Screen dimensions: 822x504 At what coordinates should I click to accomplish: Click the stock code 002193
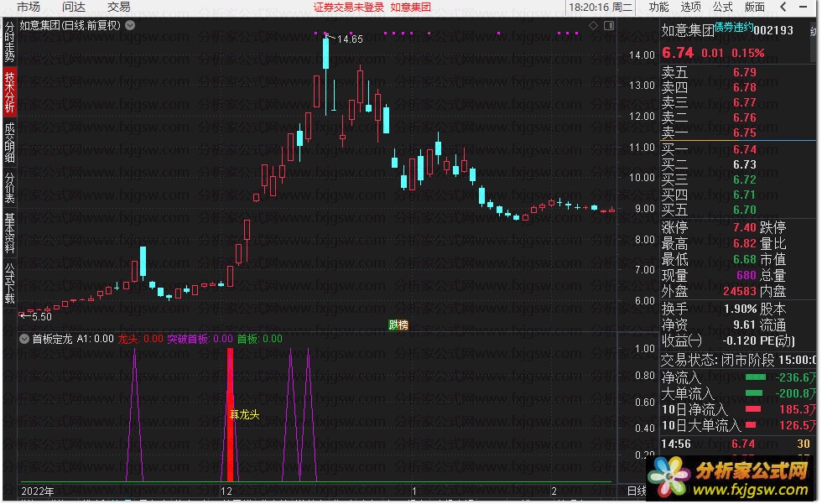(x=773, y=30)
